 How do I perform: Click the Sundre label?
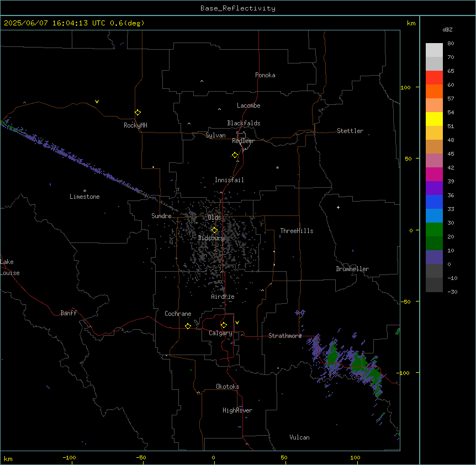pyautogui.click(x=161, y=216)
